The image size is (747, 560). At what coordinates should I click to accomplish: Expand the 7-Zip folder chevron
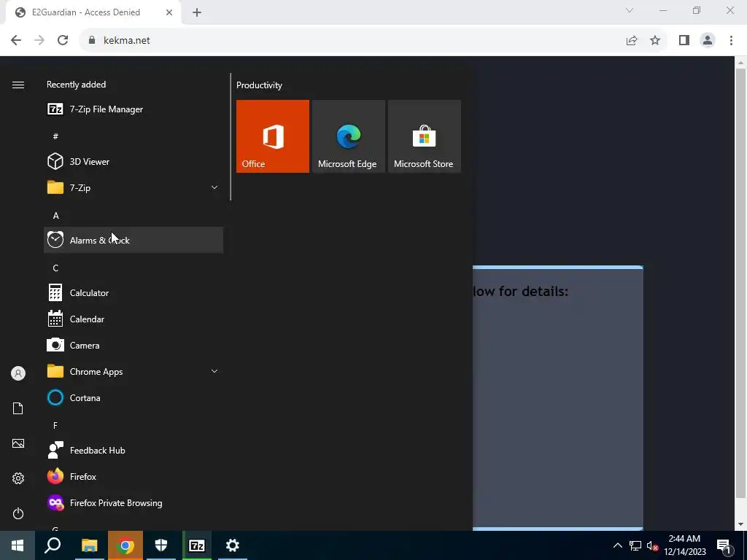coord(214,187)
